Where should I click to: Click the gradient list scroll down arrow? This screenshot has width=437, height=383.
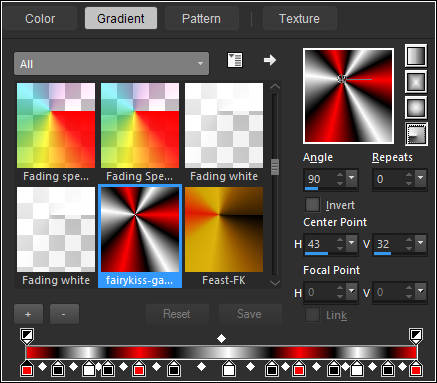(275, 283)
